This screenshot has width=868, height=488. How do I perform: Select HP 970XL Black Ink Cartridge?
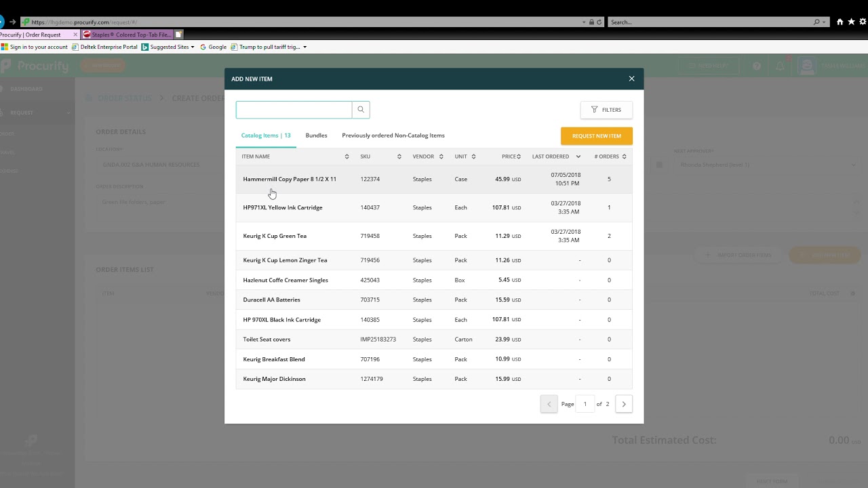[x=281, y=320]
